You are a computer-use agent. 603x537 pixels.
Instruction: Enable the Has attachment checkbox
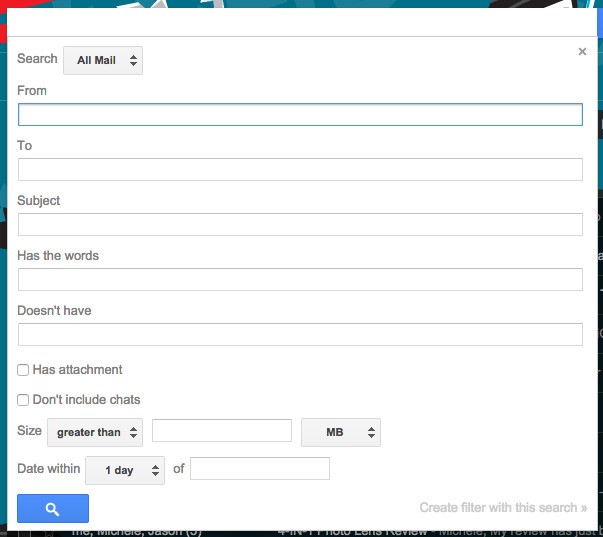23,370
